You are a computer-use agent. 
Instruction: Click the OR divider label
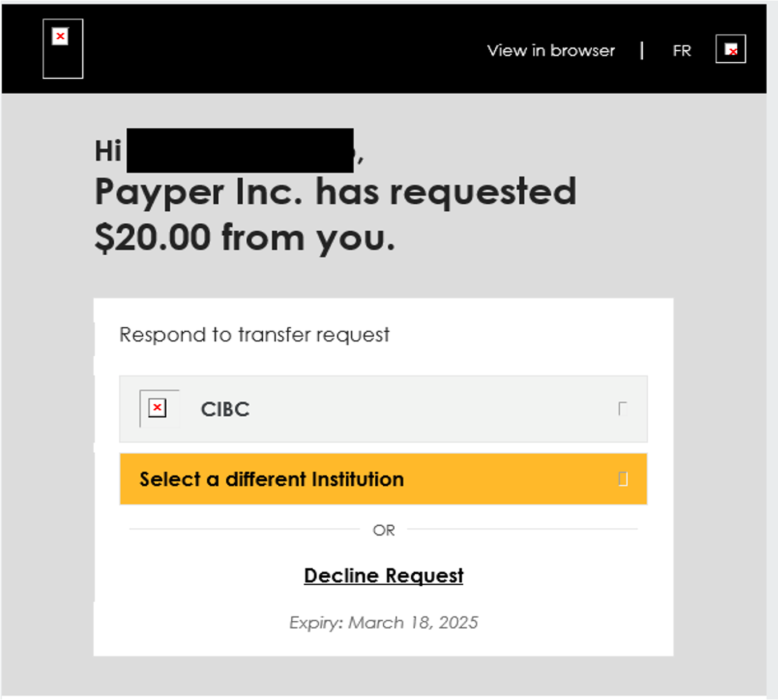[383, 530]
